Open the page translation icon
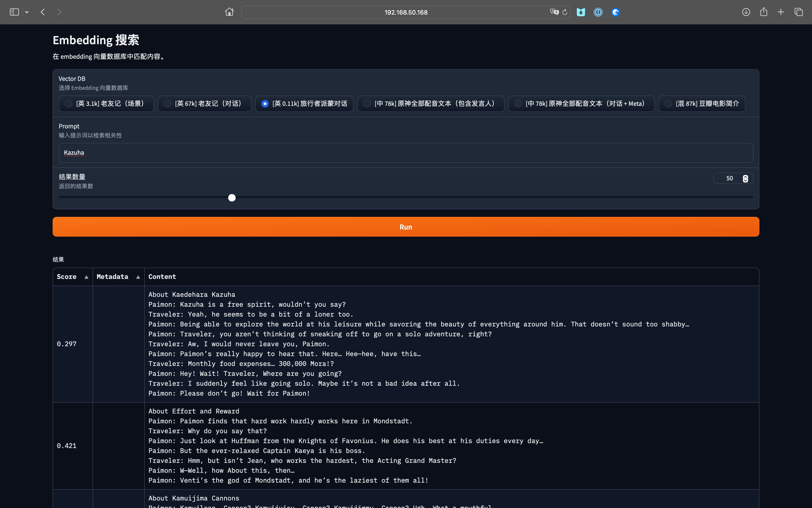 [x=554, y=12]
